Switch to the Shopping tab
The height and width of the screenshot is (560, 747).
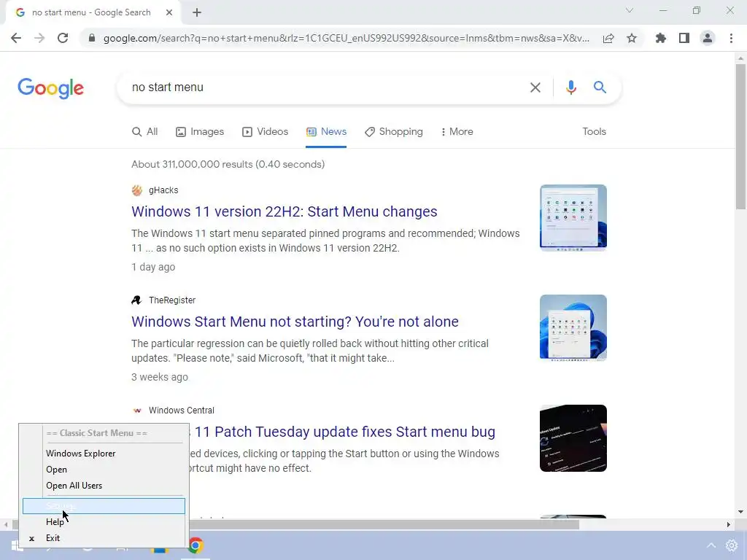(x=394, y=131)
